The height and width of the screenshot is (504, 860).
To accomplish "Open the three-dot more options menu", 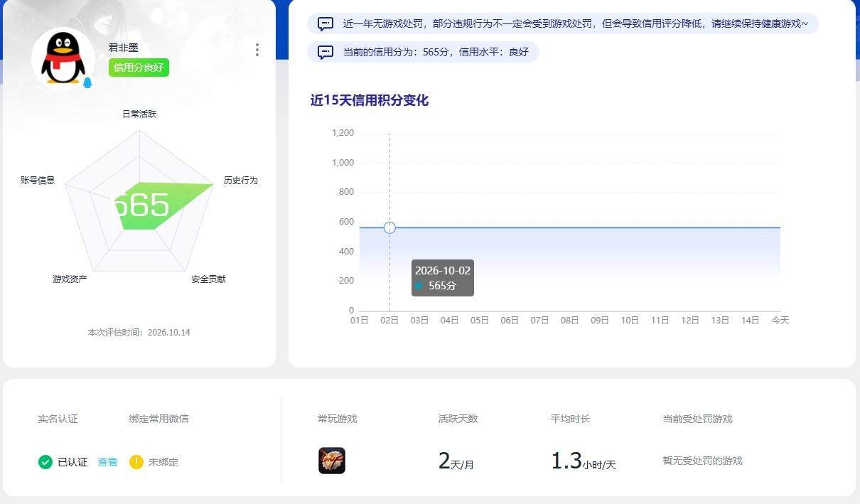I will (x=257, y=50).
